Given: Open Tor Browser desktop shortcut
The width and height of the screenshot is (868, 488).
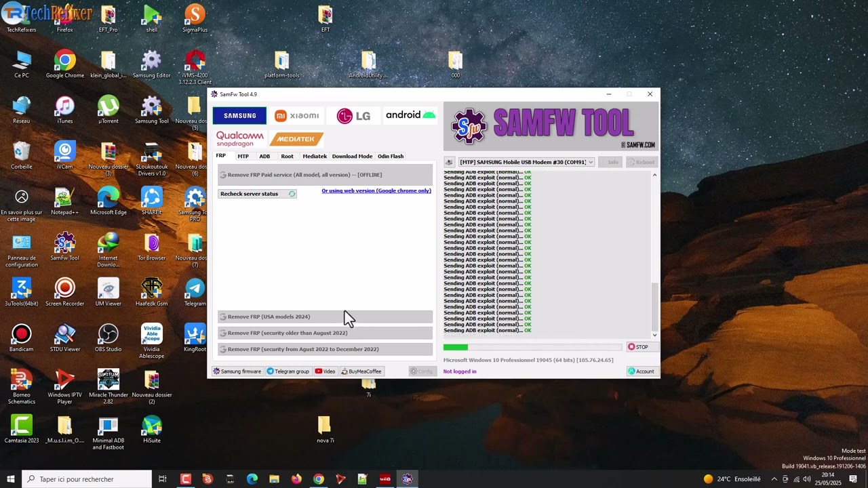Looking at the screenshot, I should coord(152,247).
